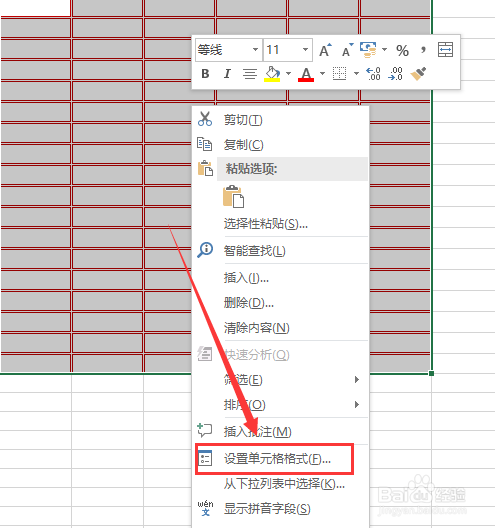Click the center align icon

pos(250,73)
